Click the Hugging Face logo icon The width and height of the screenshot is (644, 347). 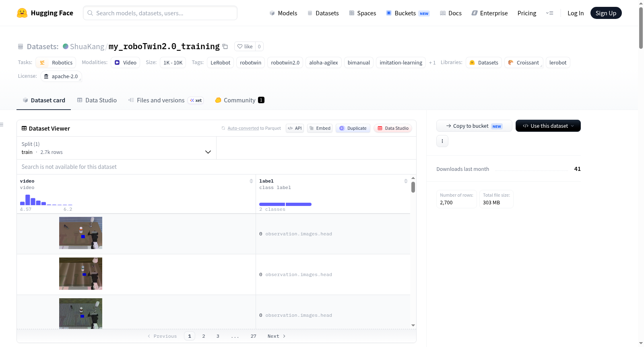pos(22,13)
